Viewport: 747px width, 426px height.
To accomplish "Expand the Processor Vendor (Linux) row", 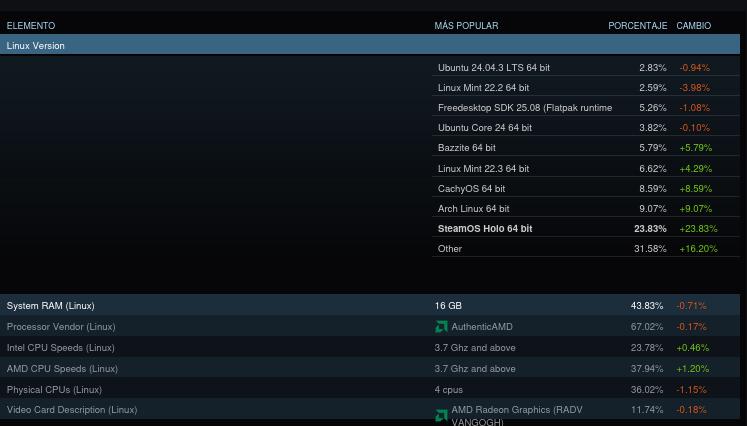I will pos(370,326).
